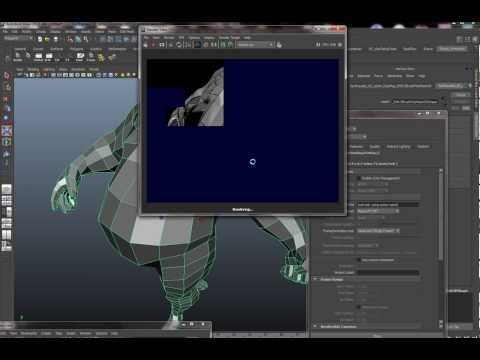
Task: Click Select by Hierarchy icon in status line
Action: coord(70,39)
